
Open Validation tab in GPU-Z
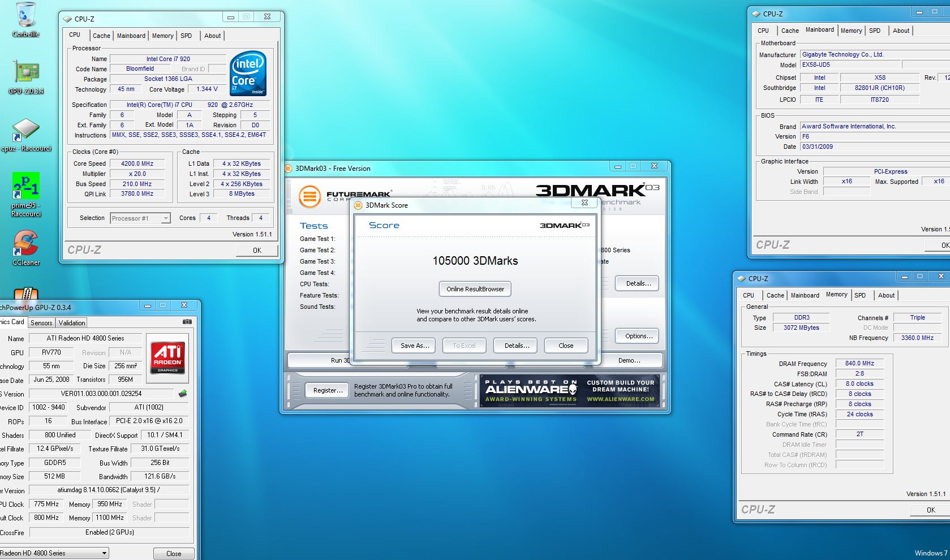tap(72, 323)
